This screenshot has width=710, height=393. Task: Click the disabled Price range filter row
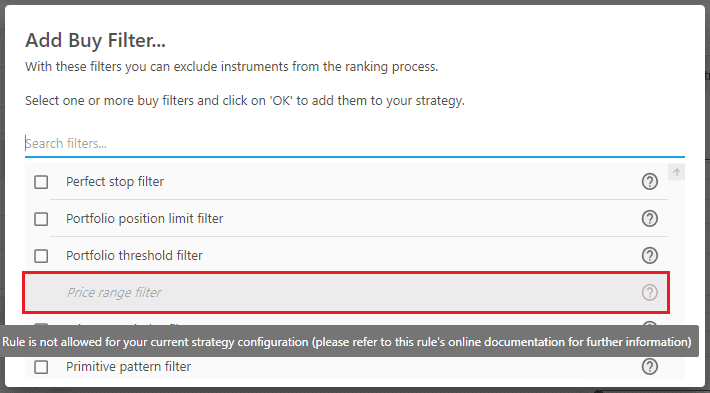pos(346,292)
